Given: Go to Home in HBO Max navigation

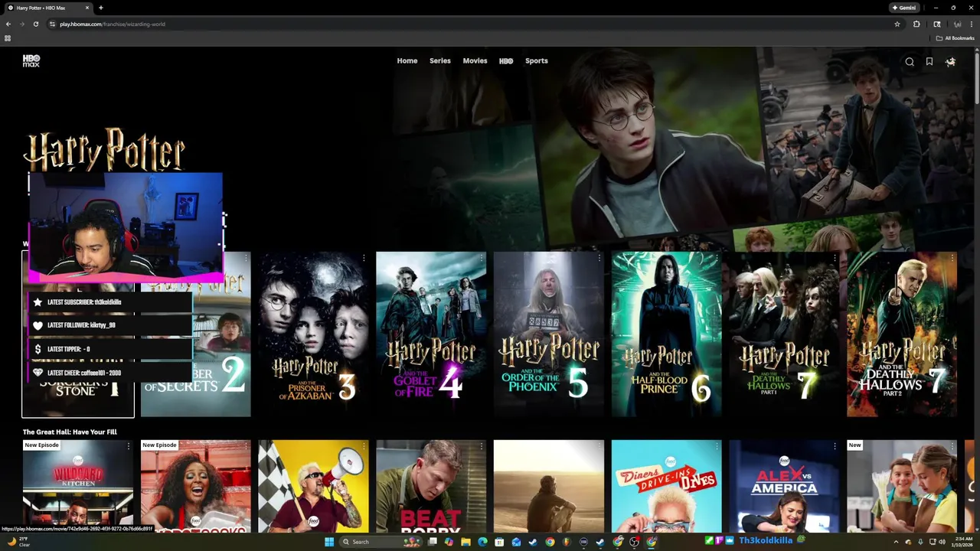Looking at the screenshot, I should (x=407, y=61).
